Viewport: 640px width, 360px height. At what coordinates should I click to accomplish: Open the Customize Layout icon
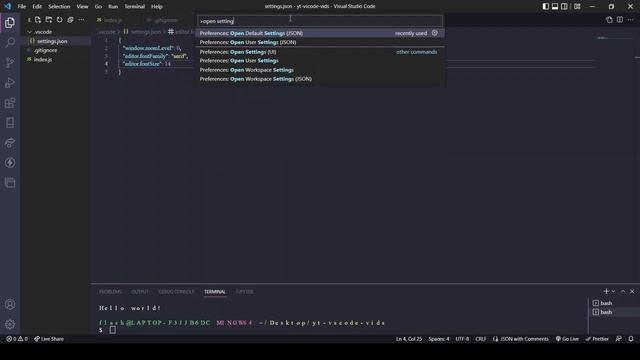click(577, 6)
